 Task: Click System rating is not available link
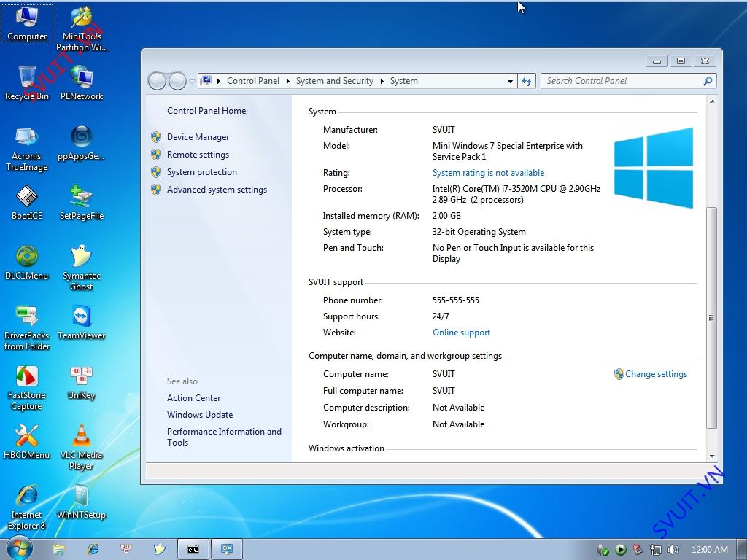point(488,173)
